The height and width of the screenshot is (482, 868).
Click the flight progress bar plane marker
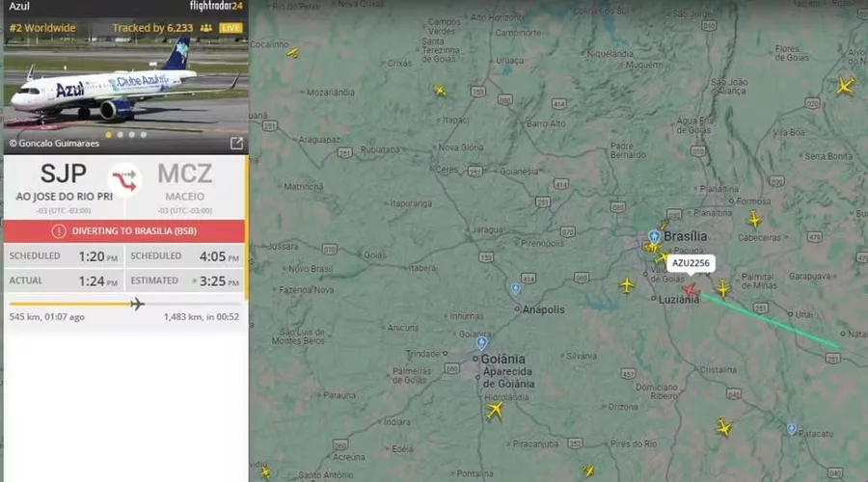pos(137,304)
